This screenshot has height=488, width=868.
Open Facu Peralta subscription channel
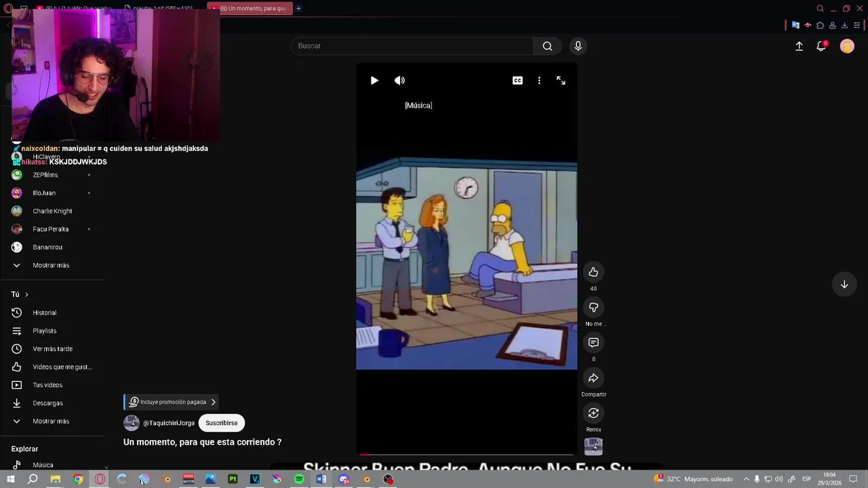[x=51, y=229]
